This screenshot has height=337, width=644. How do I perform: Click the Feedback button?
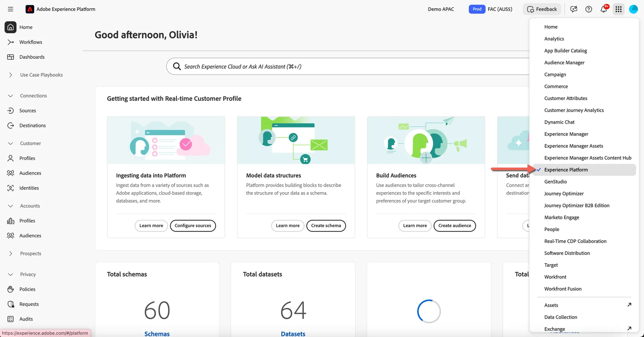[x=542, y=9]
